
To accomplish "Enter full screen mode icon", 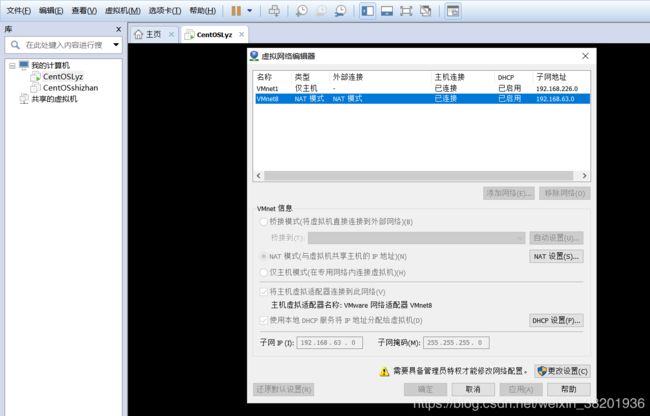I will pos(406,11).
